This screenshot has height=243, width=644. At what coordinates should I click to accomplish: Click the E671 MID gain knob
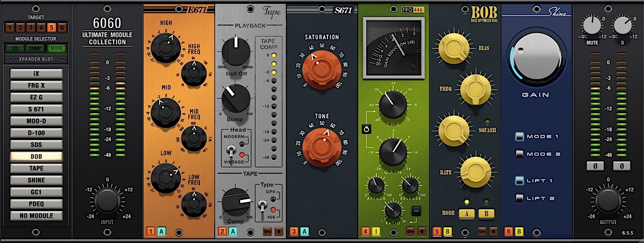click(x=165, y=114)
